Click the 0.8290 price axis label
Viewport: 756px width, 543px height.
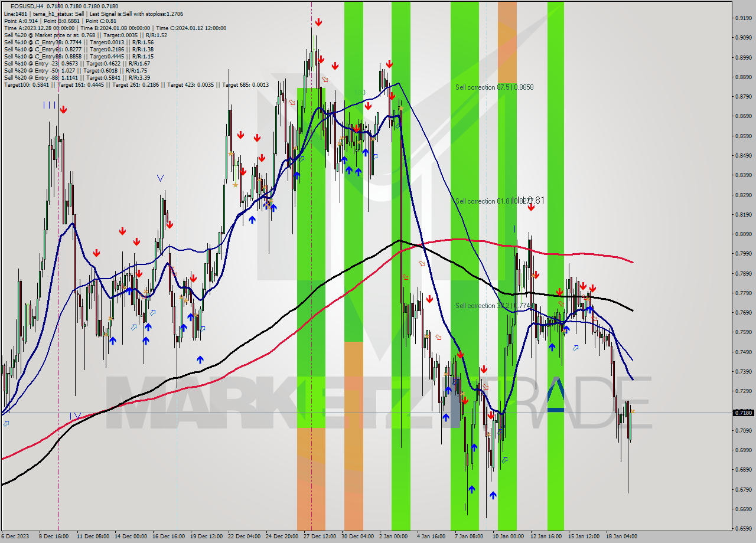click(743, 195)
